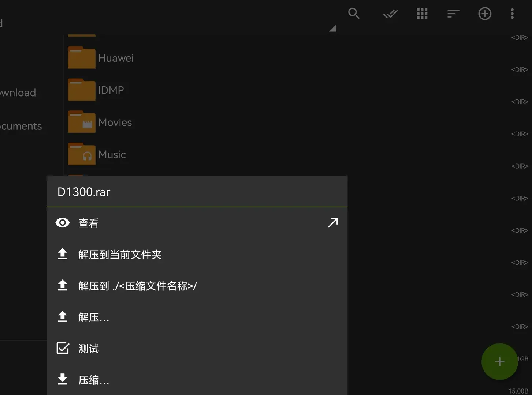The image size is (532, 395).
Task: Open the Music folder name
Action: tap(112, 155)
